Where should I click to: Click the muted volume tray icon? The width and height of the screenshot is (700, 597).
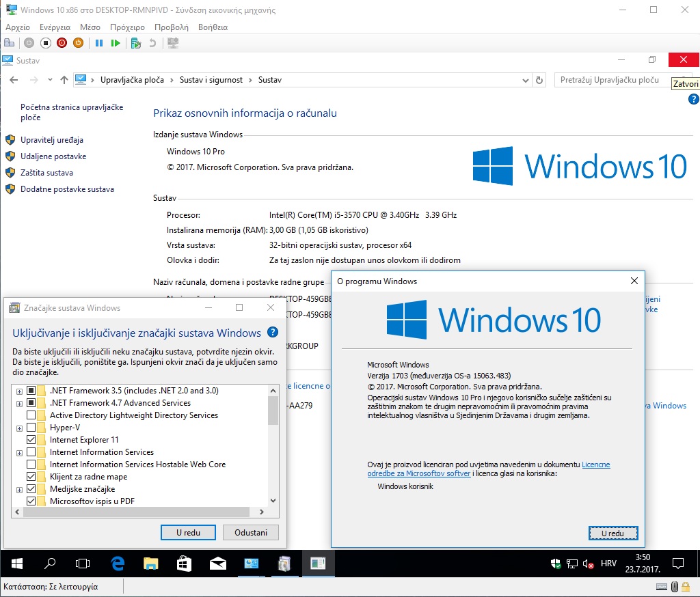589,564
